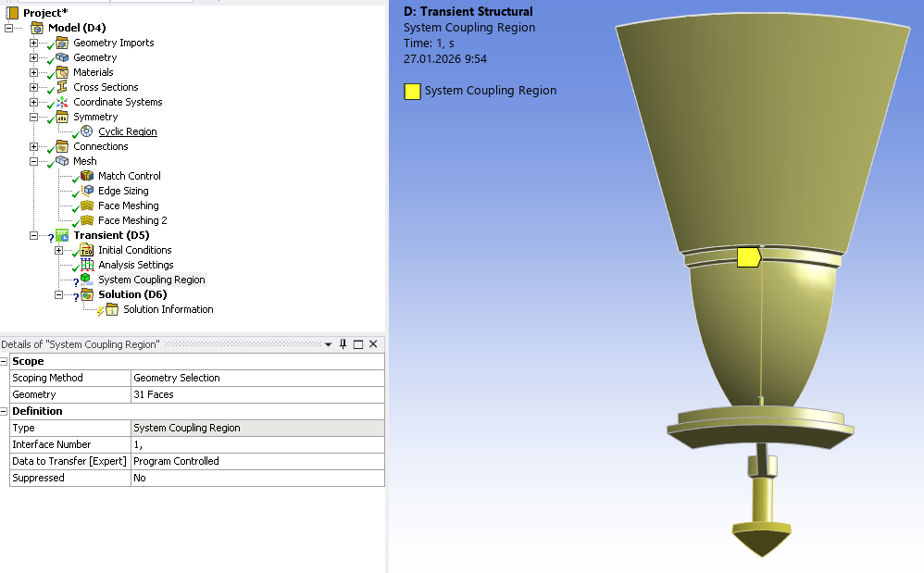Select Face Meshing 2 in the tree

(132, 220)
